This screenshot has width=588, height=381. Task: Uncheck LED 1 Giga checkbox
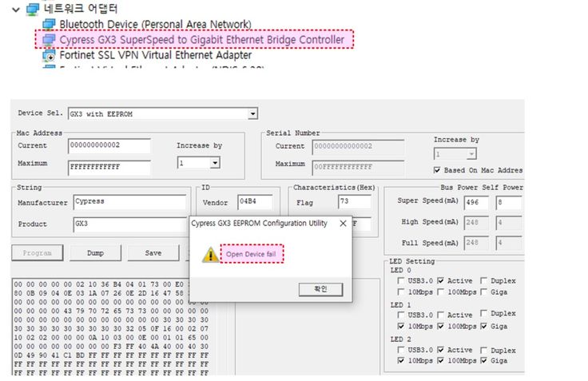(x=484, y=326)
